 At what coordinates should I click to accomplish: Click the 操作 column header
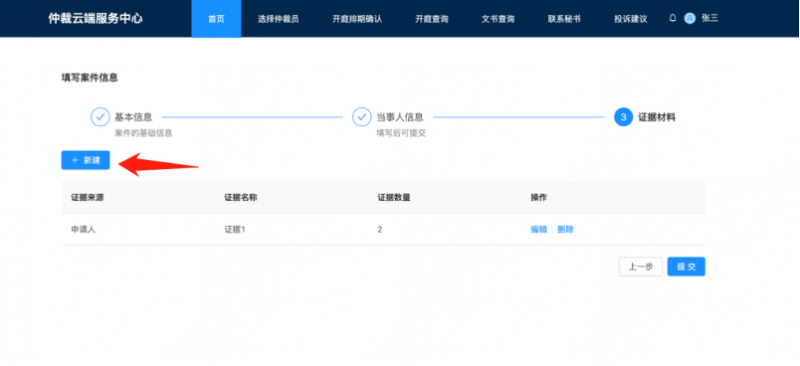click(x=539, y=198)
